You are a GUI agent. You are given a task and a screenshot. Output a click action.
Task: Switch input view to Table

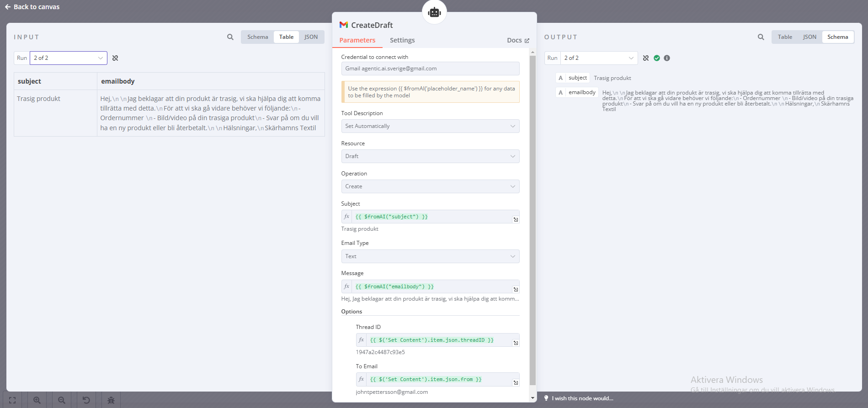287,37
